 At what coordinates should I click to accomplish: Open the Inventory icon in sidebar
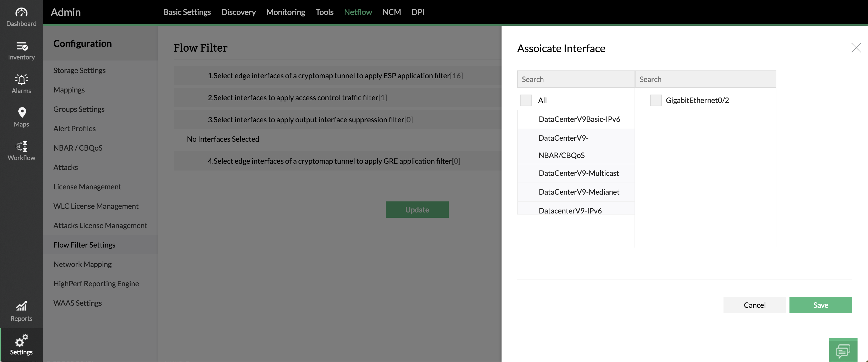click(x=21, y=46)
